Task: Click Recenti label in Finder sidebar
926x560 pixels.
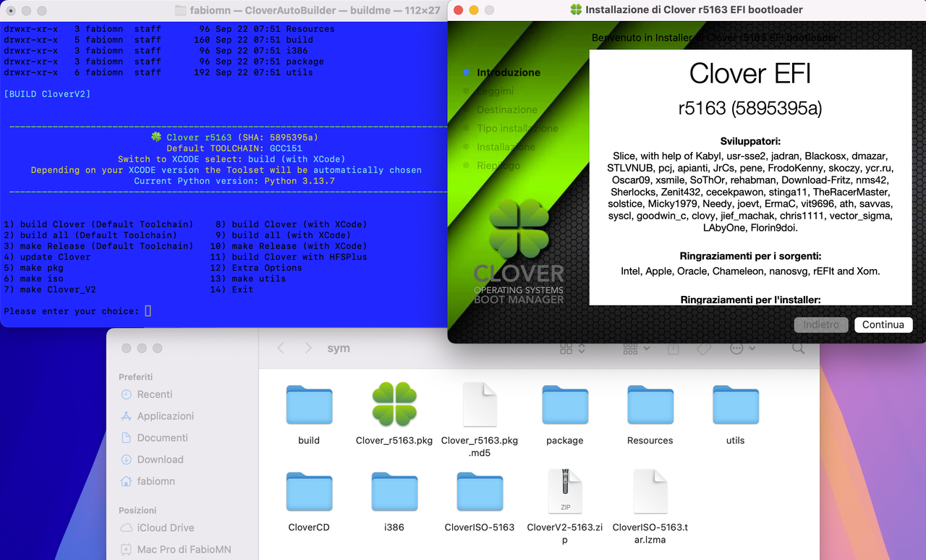Action: click(155, 394)
